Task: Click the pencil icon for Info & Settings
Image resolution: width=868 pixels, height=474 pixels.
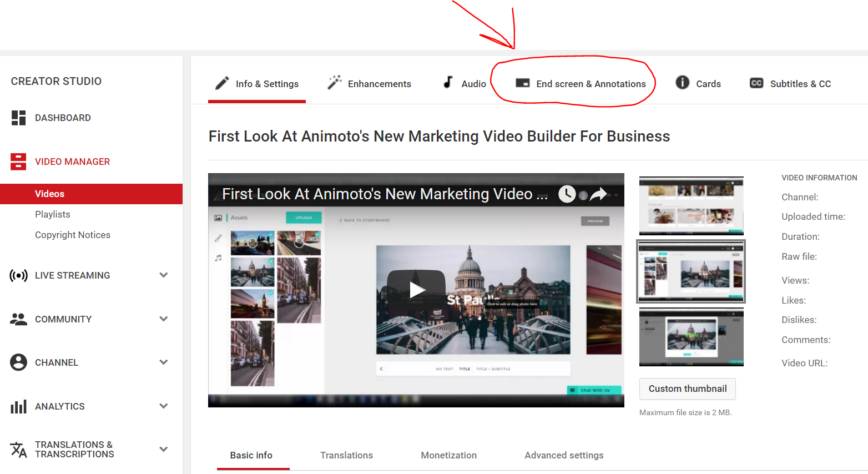Action: tap(222, 83)
